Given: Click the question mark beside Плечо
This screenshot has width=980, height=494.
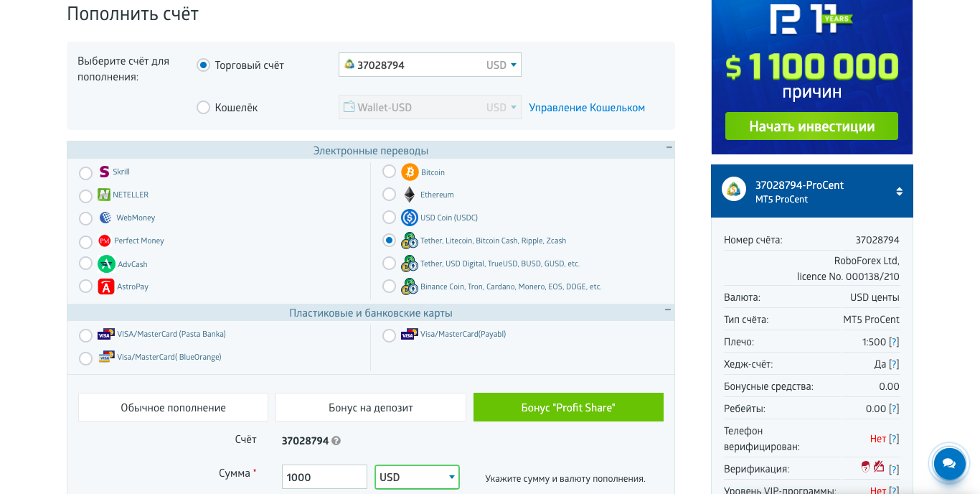Looking at the screenshot, I should [x=894, y=342].
